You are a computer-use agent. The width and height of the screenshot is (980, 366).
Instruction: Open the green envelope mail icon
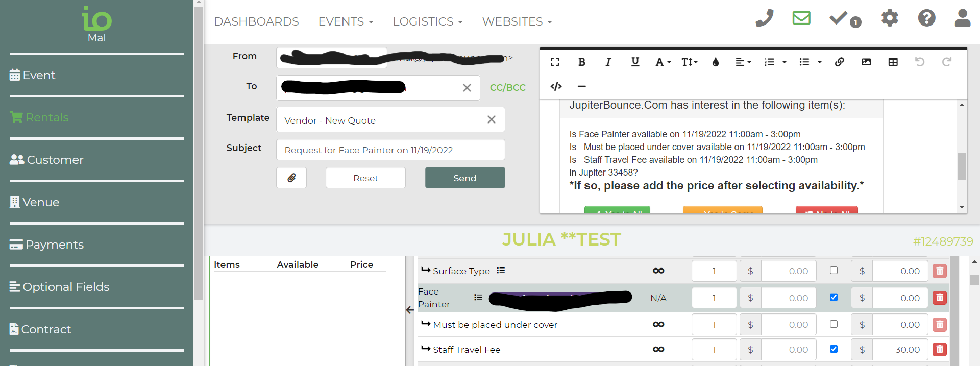pos(801,18)
